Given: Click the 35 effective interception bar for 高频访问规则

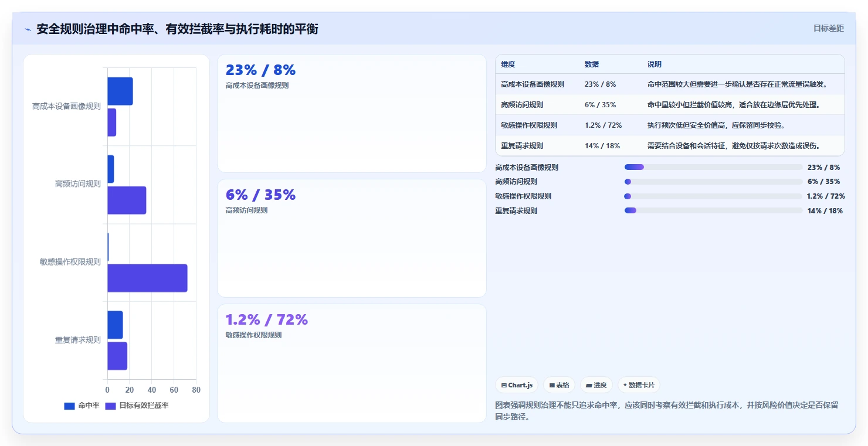Looking at the screenshot, I should [x=127, y=200].
